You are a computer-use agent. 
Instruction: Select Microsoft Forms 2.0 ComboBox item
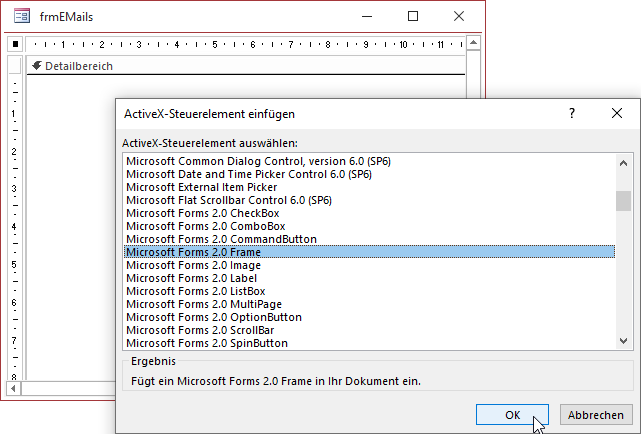(x=205, y=226)
